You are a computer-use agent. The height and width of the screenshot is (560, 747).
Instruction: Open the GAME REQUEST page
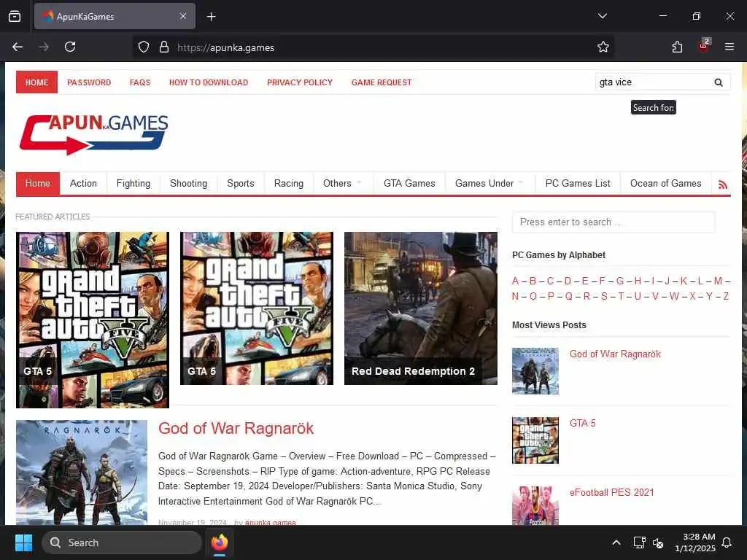click(x=382, y=82)
